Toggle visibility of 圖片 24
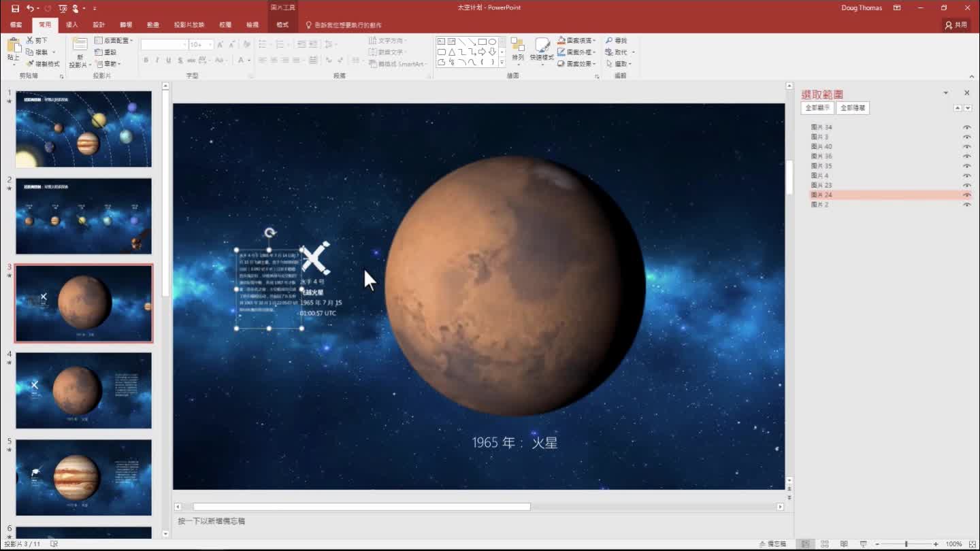 pyautogui.click(x=966, y=195)
